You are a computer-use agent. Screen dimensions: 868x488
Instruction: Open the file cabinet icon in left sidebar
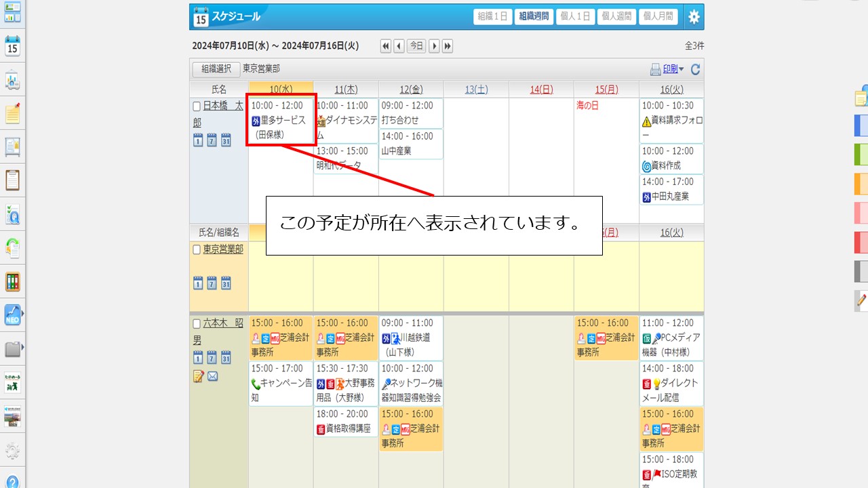(12, 282)
